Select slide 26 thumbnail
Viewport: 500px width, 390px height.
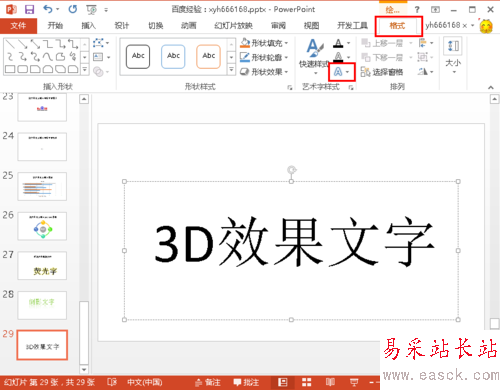42,226
